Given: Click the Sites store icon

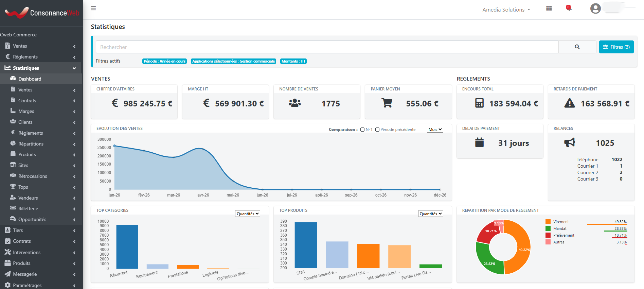Looking at the screenshot, I should click(x=13, y=165).
